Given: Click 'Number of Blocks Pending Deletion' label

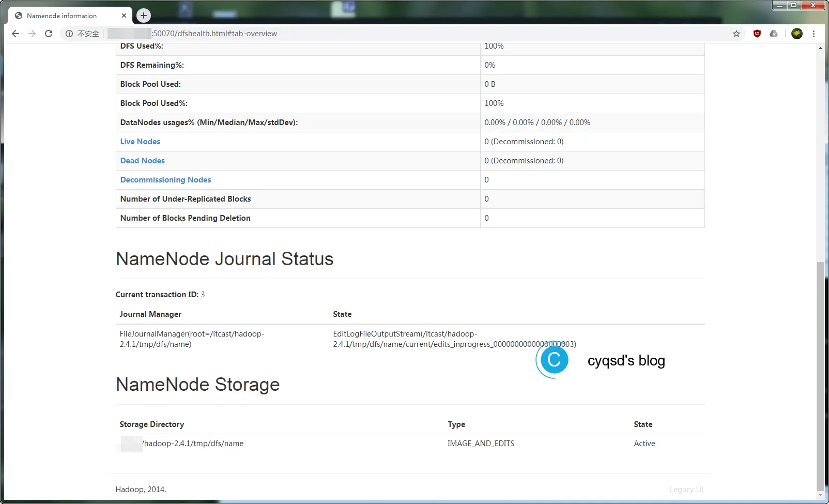Looking at the screenshot, I should point(185,218).
